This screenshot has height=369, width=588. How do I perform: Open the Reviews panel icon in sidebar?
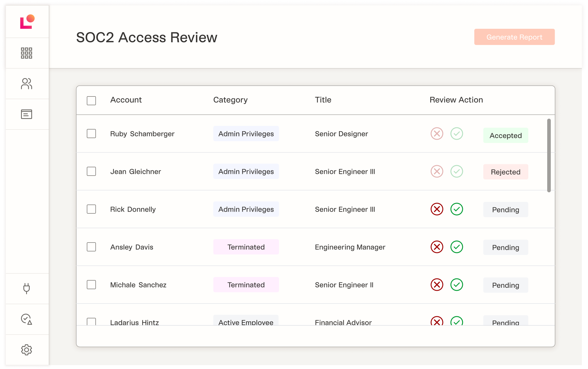click(26, 114)
